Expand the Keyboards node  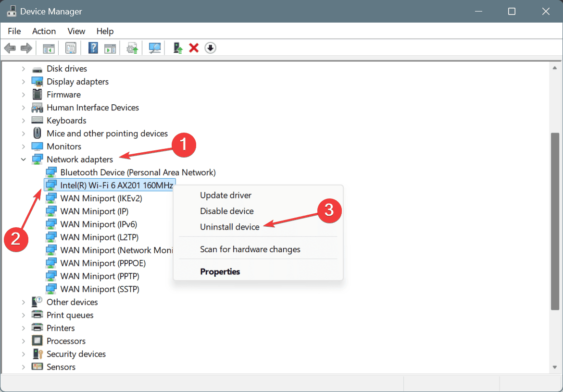24,121
